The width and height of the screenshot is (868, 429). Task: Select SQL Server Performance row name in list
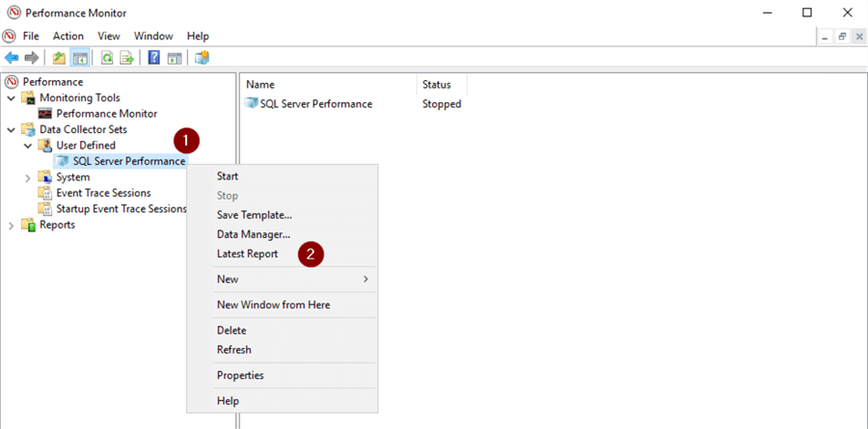point(316,104)
